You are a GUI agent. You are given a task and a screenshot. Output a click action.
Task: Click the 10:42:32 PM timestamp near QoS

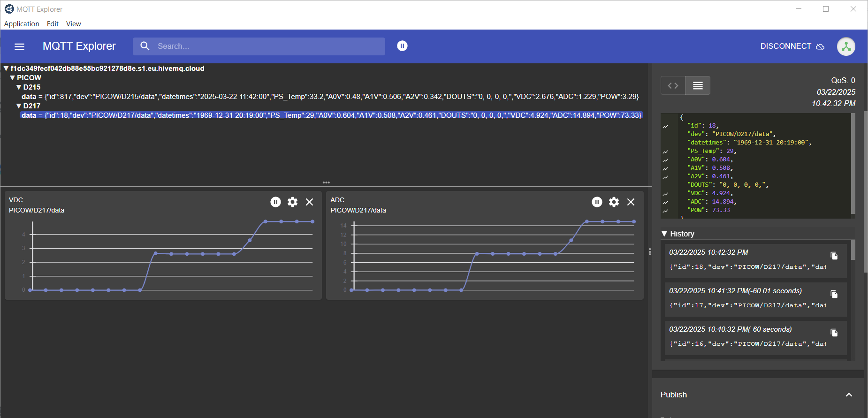[834, 103]
